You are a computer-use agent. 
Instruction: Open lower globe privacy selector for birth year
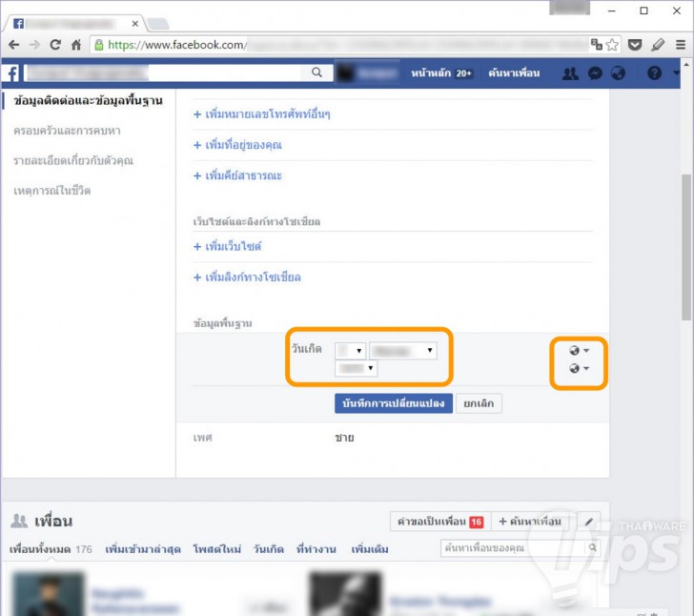pyautogui.click(x=579, y=368)
